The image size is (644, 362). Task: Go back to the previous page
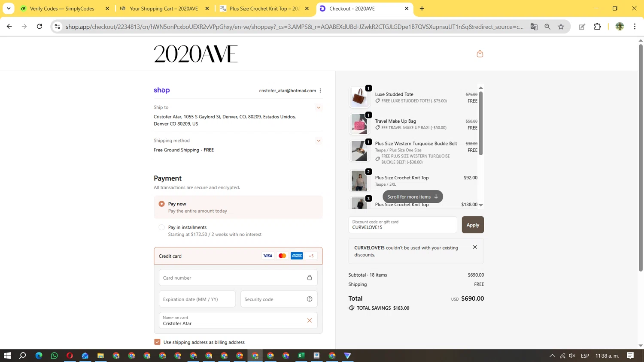coord(9,27)
